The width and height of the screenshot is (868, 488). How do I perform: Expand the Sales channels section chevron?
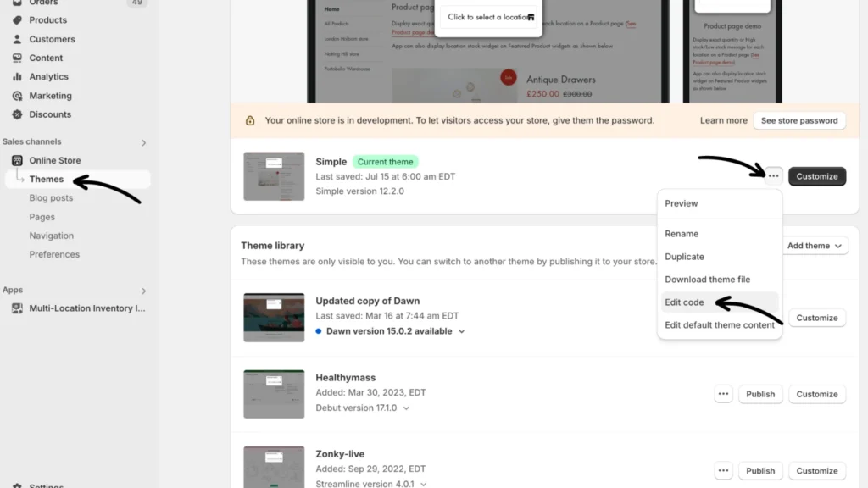pyautogui.click(x=143, y=142)
